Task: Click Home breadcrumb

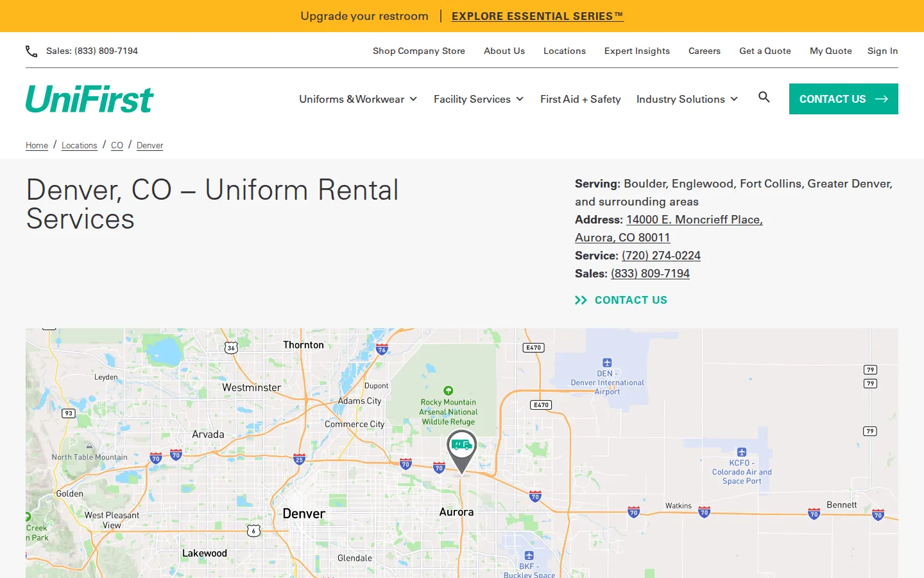Action: [37, 145]
